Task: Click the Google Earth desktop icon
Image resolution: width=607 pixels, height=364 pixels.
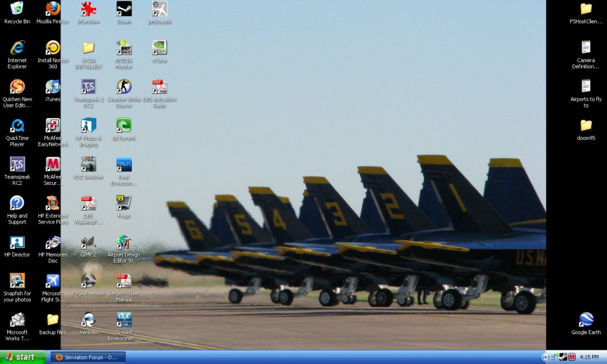Action: tap(586, 320)
